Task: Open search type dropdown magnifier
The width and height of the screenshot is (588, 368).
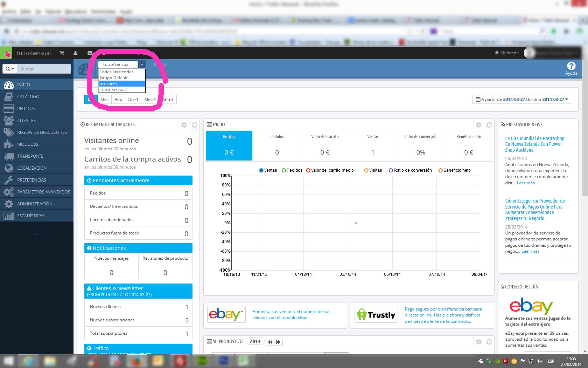Action: click(9, 69)
